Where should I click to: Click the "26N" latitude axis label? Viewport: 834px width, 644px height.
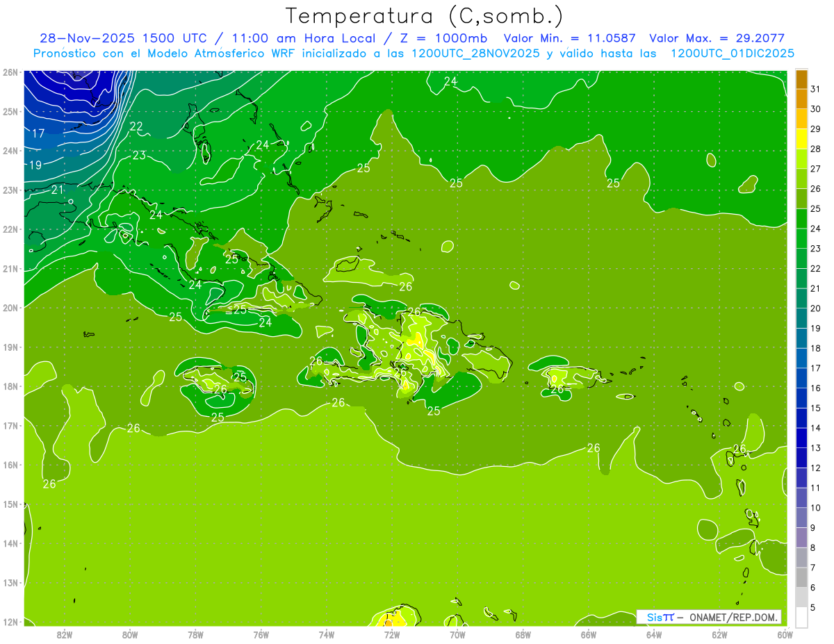tap(10, 72)
